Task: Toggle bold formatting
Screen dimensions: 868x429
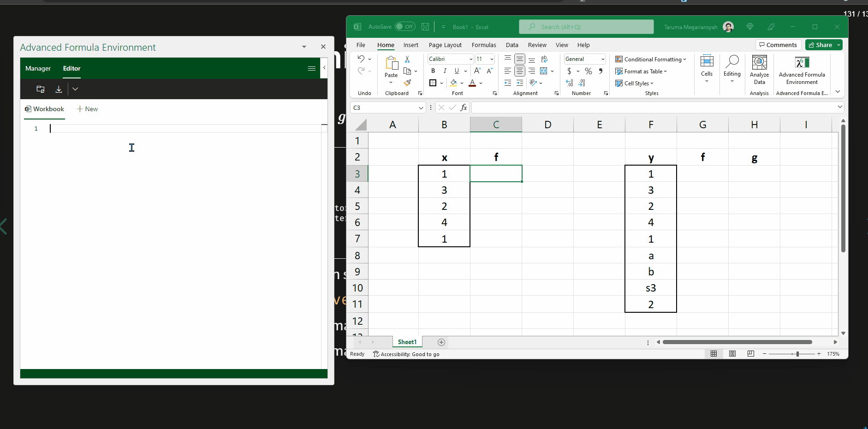Action: (x=433, y=71)
